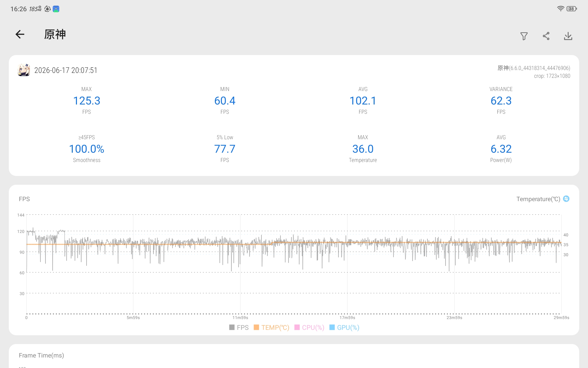Tap the 5m59s time axis label
588x368 pixels.
[x=133, y=318]
